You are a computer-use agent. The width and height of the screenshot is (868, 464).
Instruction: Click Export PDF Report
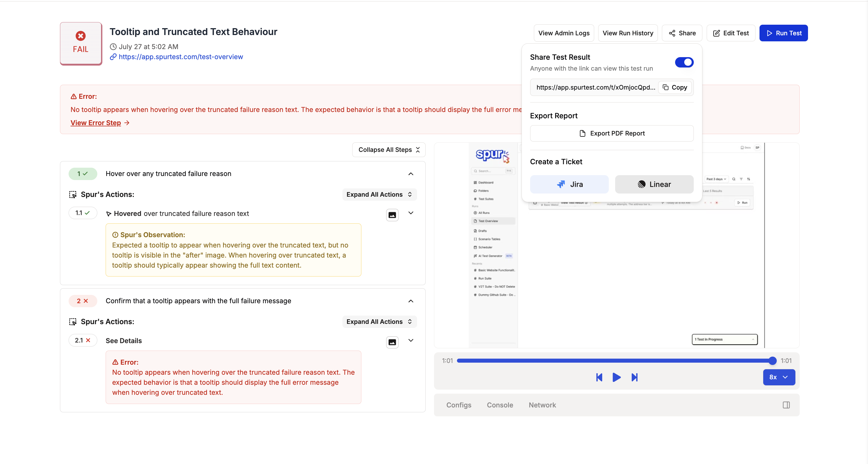[x=612, y=134]
